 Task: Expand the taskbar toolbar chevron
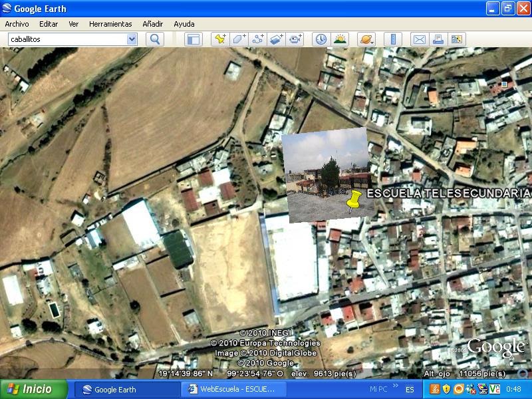click(396, 386)
